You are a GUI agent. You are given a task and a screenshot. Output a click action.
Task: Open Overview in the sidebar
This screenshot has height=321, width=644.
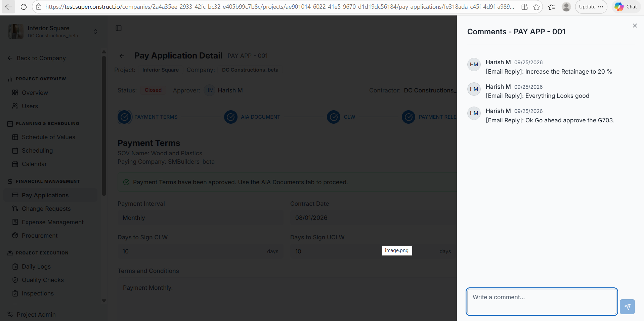tap(35, 93)
